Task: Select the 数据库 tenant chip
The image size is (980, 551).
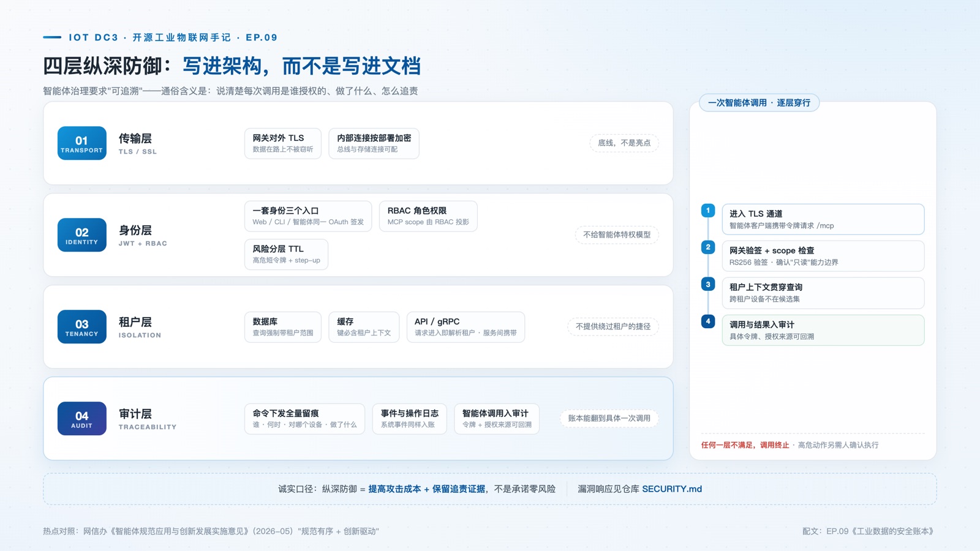Action: (283, 327)
